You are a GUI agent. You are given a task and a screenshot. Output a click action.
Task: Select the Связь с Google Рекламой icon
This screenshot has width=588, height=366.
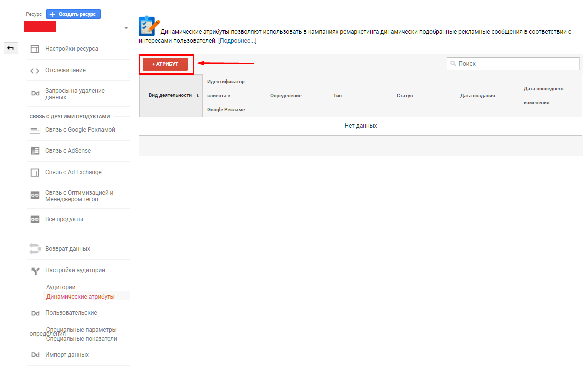[35, 130]
